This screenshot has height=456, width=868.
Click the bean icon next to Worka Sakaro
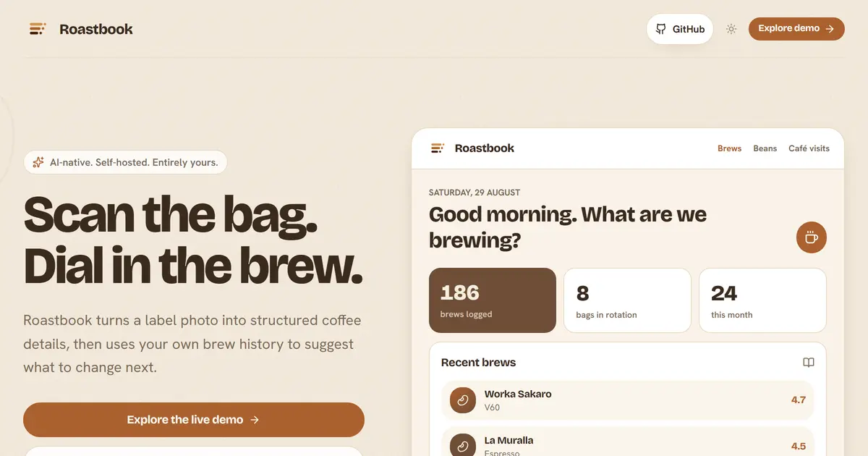coord(463,400)
